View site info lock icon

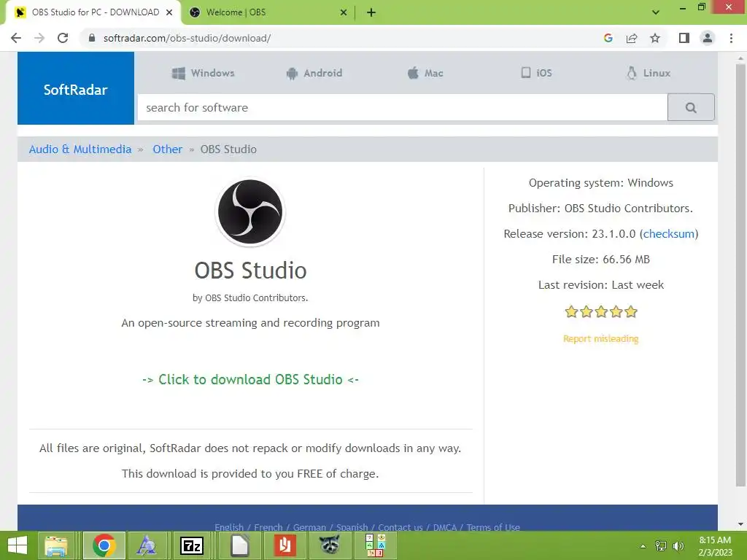coord(92,38)
